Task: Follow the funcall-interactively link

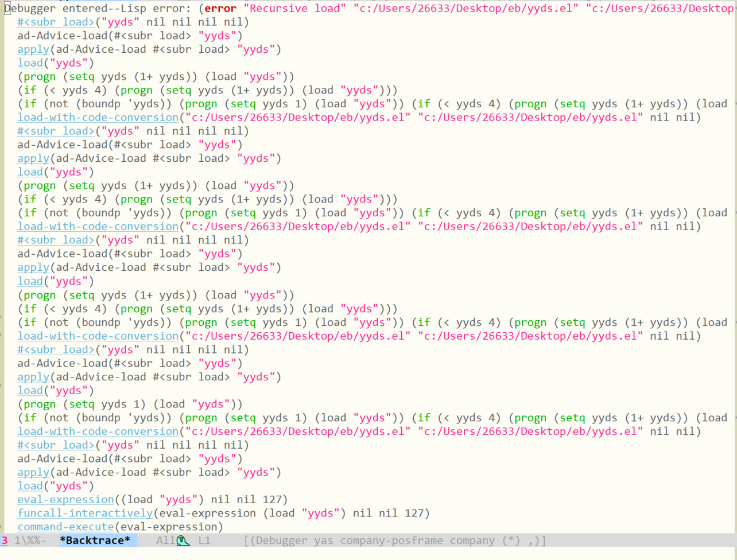Action: (84, 513)
